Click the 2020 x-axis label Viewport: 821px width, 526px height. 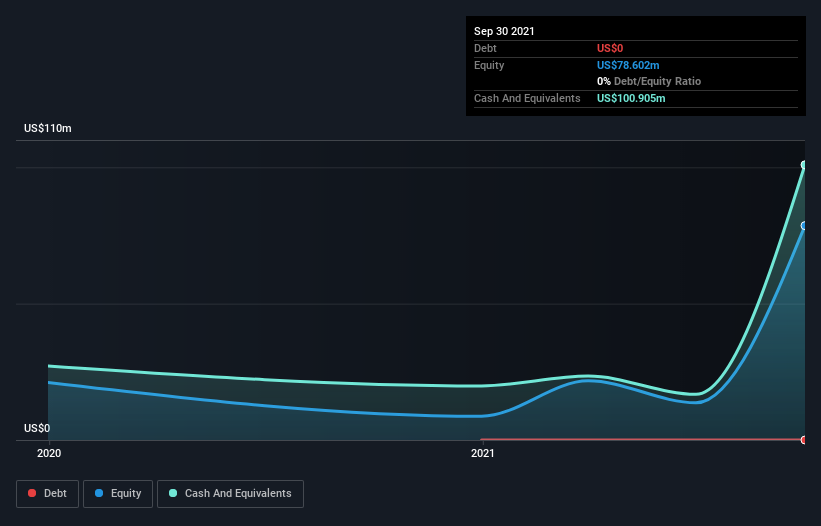[x=49, y=453]
